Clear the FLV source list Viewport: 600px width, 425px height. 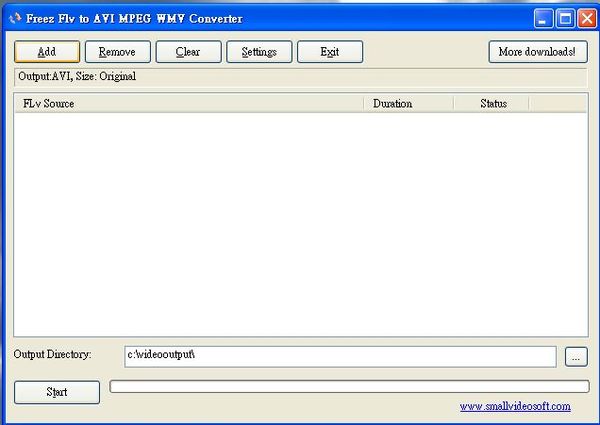[188, 52]
